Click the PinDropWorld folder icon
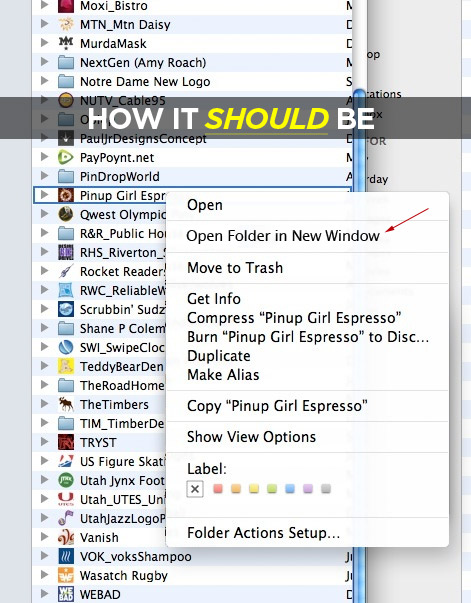This screenshot has width=471, height=603. click(x=66, y=176)
